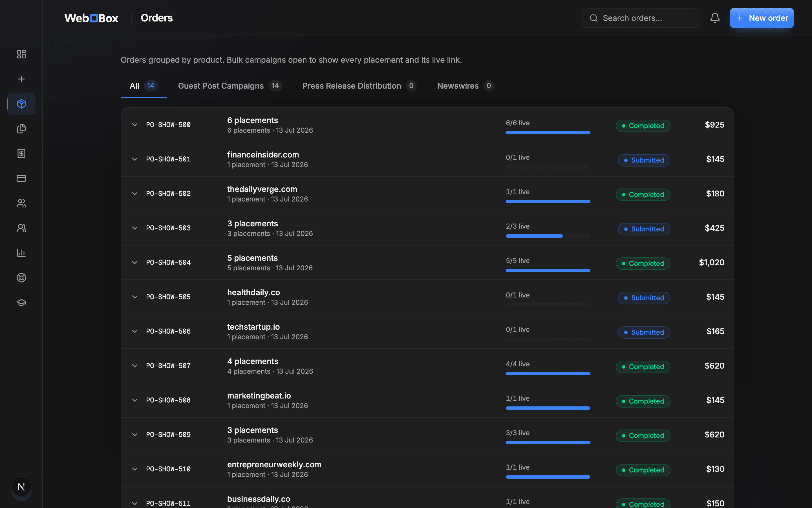
Task: Expand order PO-SHOW-511 chevron
Action: 134,503
